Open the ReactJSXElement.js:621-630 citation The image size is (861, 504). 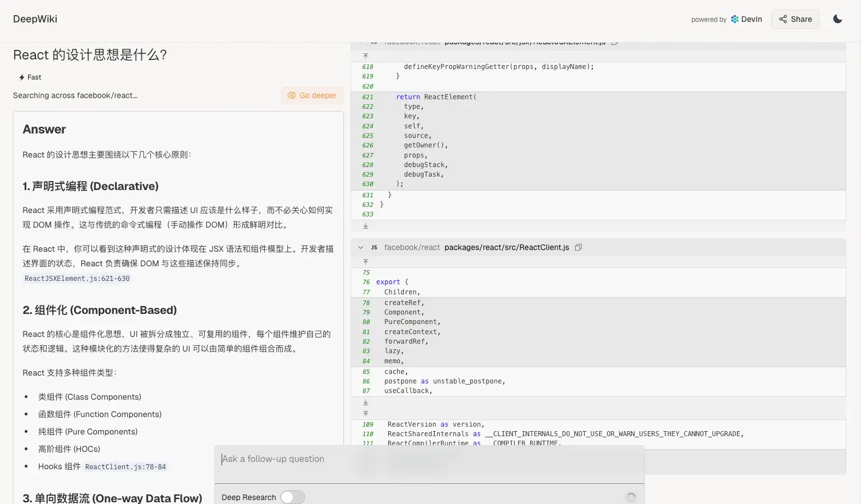point(77,279)
